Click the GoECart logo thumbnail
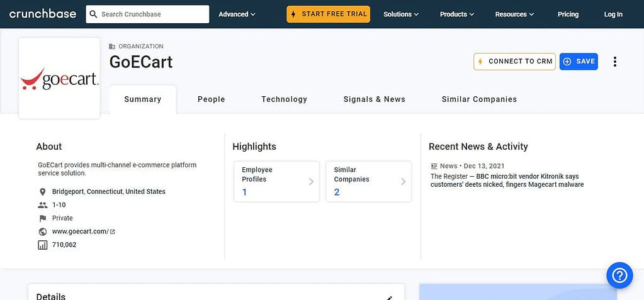Viewport: 644px width, 300px height. pyautogui.click(x=59, y=79)
